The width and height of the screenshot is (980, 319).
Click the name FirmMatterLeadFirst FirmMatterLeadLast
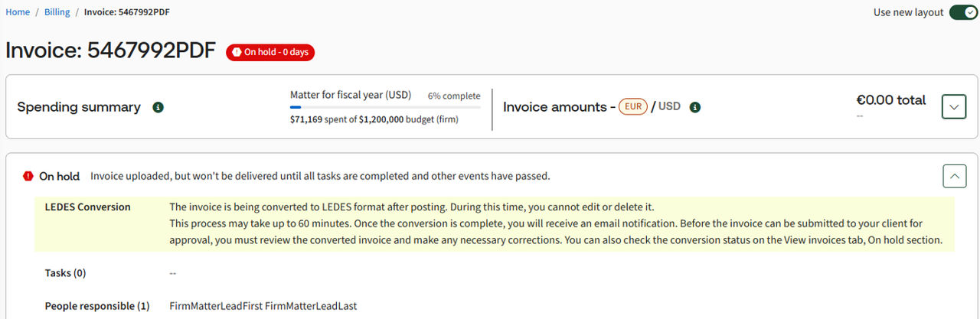click(263, 306)
